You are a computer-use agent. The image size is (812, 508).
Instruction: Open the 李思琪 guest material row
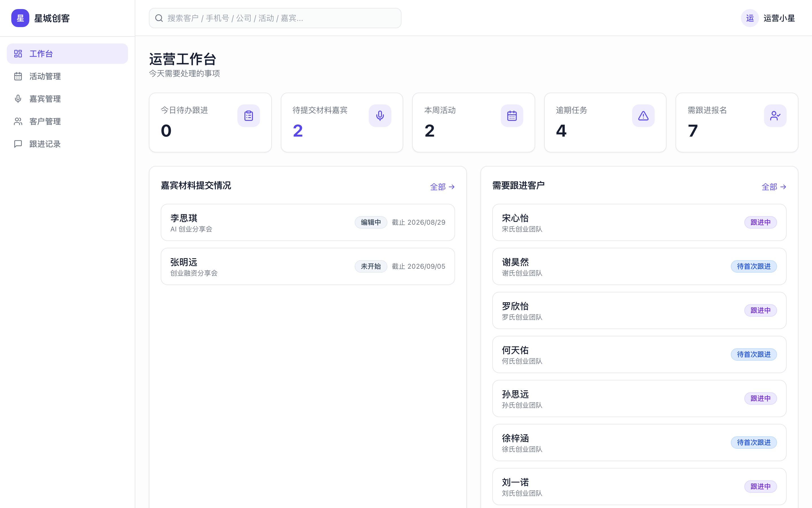click(308, 222)
